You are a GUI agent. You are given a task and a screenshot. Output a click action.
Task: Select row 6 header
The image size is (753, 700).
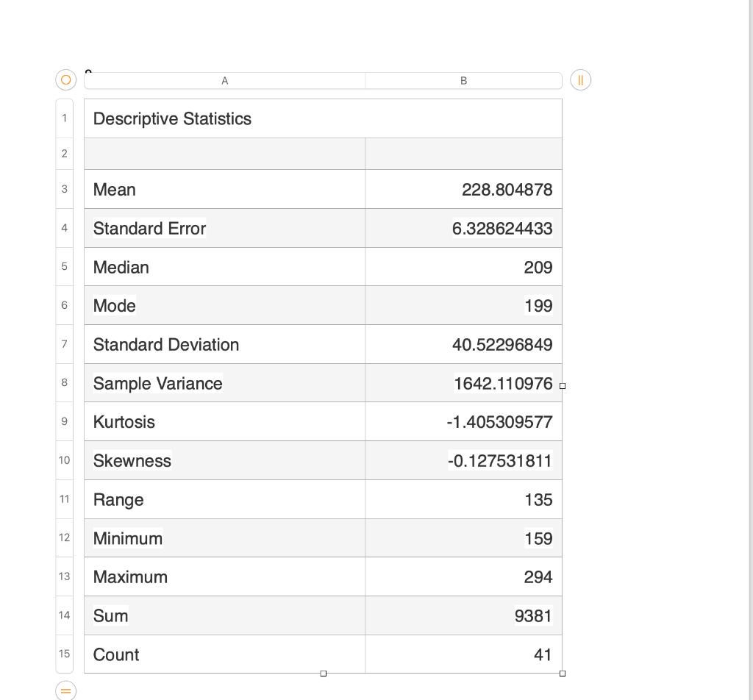click(65, 305)
